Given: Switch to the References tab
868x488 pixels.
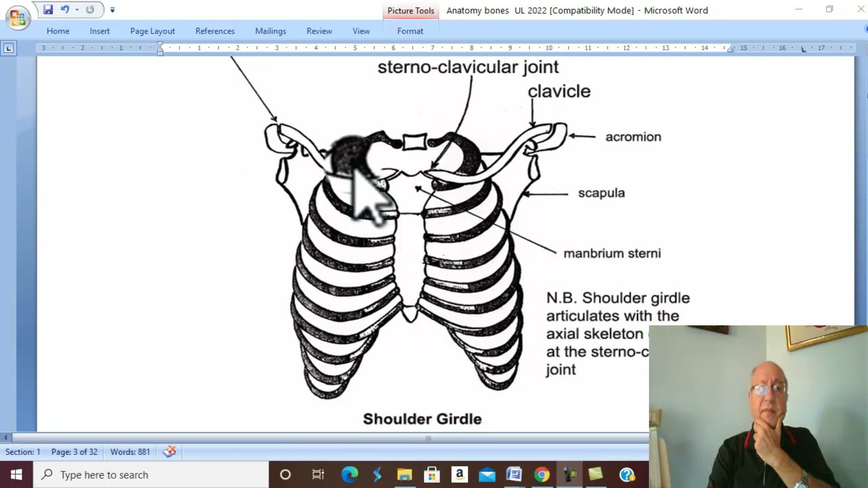Looking at the screenshot, I should pos(215,31).
